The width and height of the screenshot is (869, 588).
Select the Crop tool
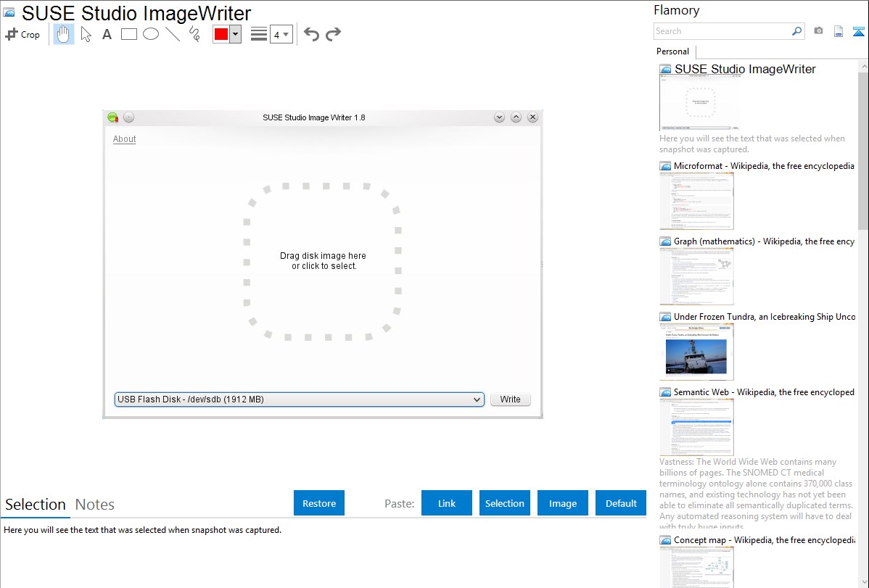(22, 34)
